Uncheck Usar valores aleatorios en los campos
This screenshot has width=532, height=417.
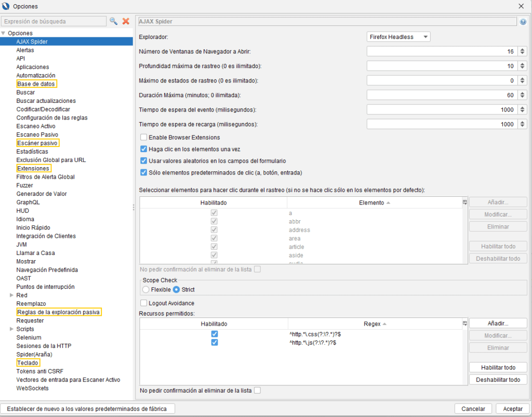(x=144, y=161)
